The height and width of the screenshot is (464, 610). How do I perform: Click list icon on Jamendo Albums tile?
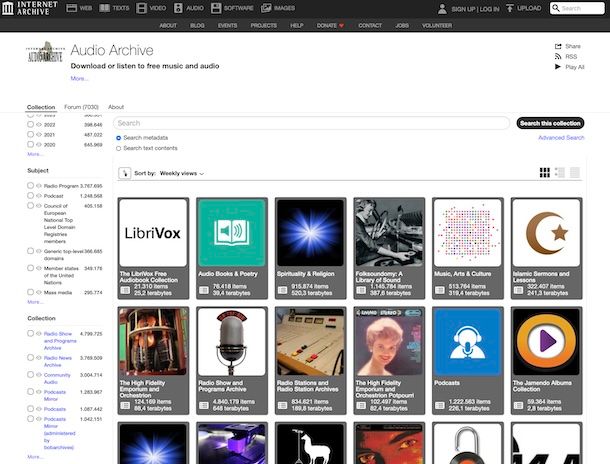coord(518,405)
